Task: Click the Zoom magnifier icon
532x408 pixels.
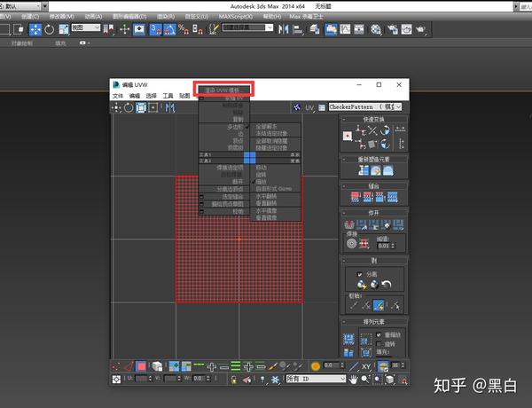Action: click(365, 379)
